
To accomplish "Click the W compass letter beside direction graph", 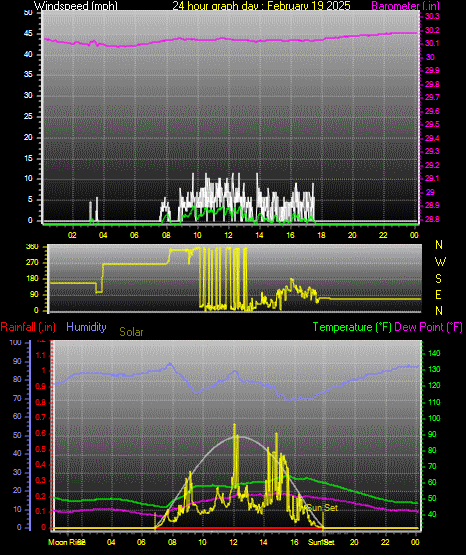I will pos(440,262).
